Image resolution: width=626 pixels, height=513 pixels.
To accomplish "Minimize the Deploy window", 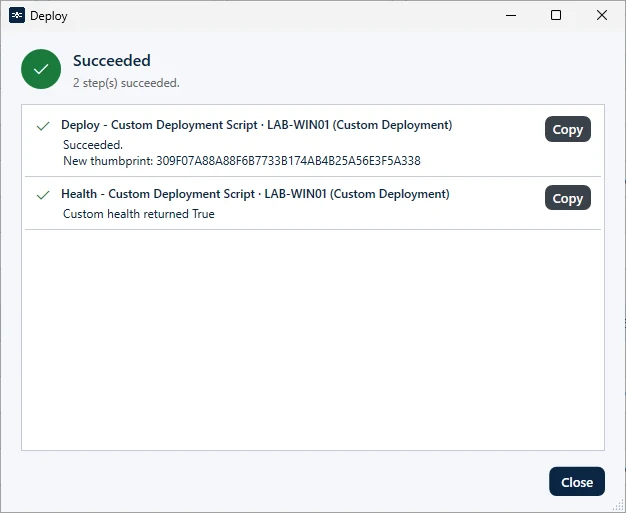I will [x=511, y=16].
